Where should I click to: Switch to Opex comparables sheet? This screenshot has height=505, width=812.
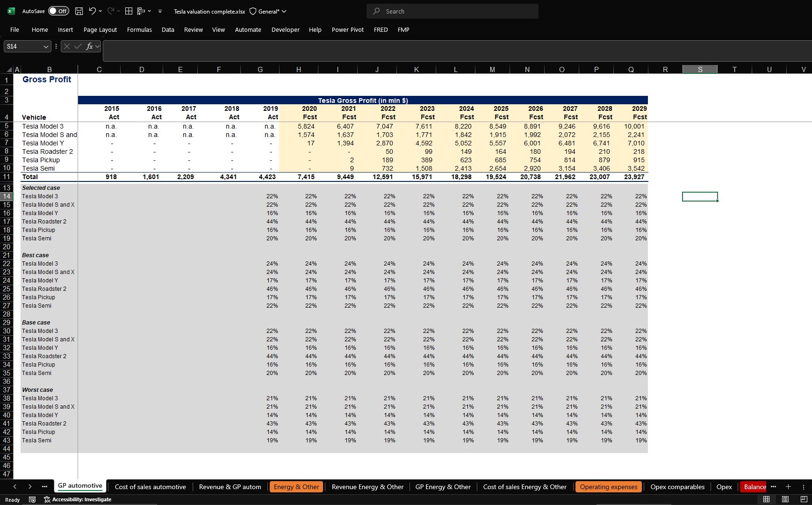(677, 487)
